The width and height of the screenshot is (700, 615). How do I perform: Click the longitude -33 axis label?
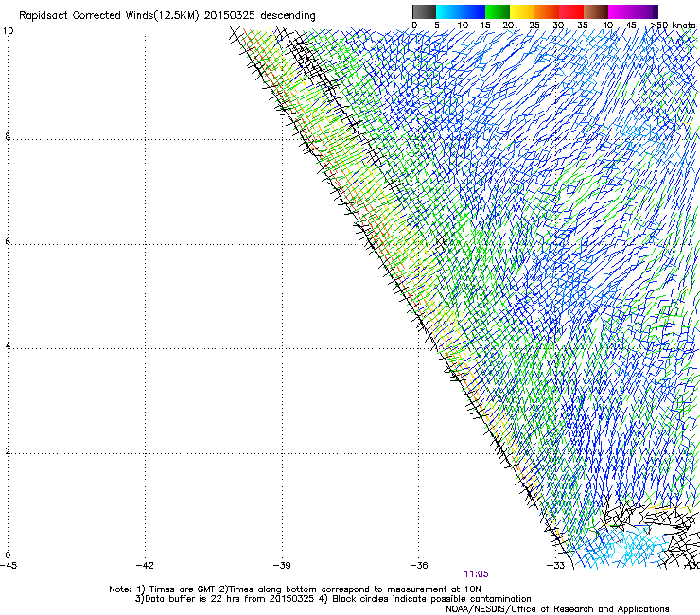[556, 565]
